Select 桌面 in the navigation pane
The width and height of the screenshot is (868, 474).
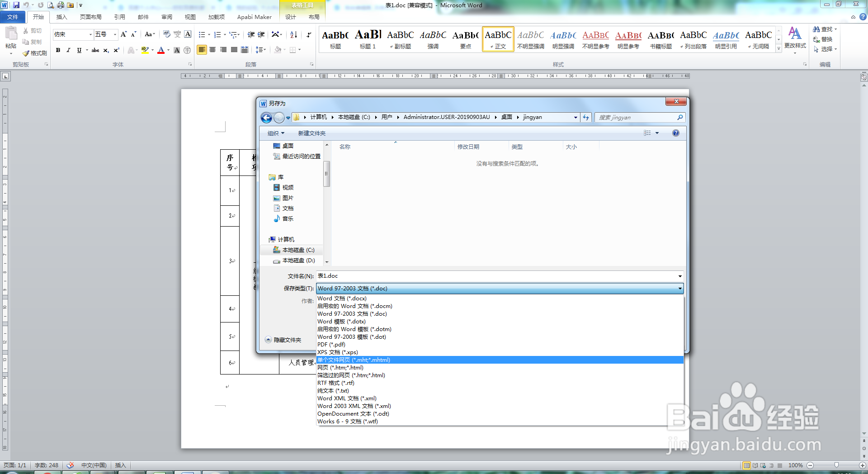[283, 146]
